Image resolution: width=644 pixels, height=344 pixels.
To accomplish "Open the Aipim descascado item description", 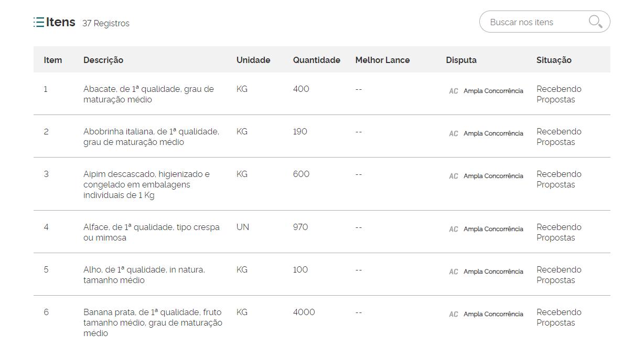I will (146, 184).
